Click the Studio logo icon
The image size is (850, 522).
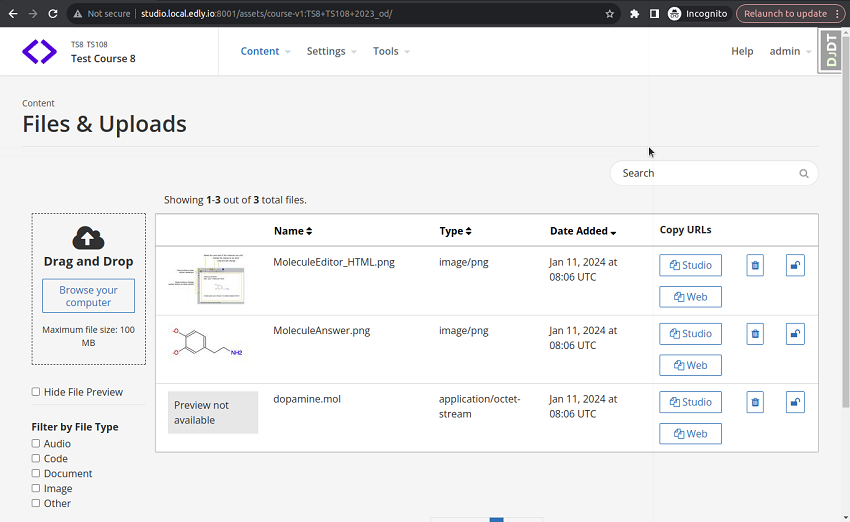tap(39, 51)
